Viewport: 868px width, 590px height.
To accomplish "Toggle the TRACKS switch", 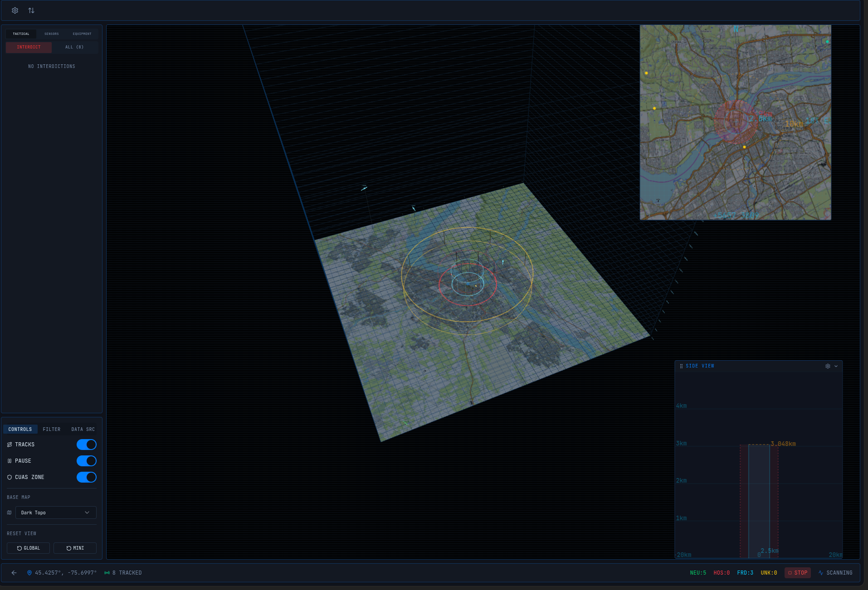I will coord(87,445).
